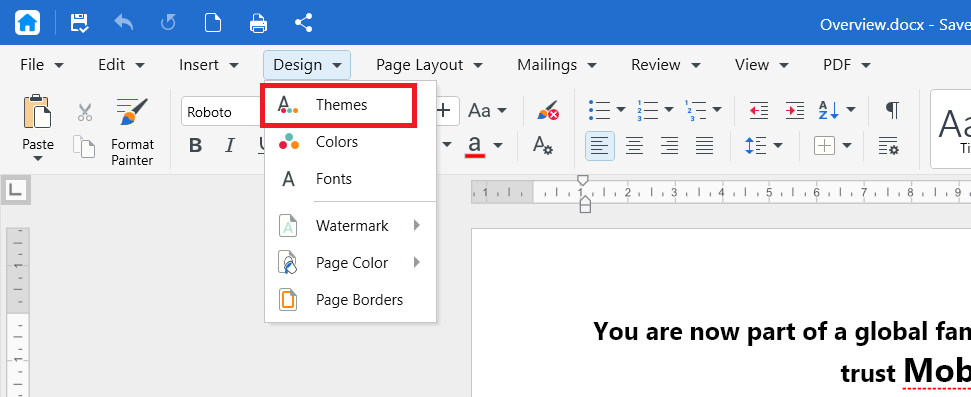Image resolution: width=971 pixels, height=397 pixels.
Task: Toggle left alignment button
Action: point(599,146)
